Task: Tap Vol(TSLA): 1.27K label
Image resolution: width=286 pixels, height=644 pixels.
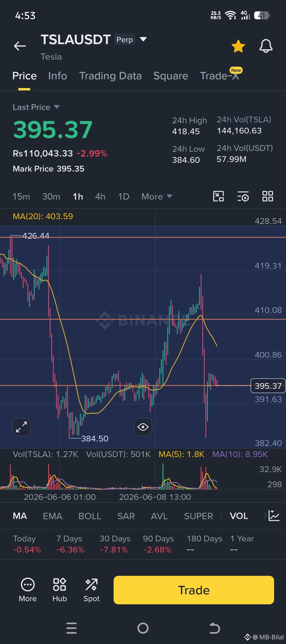Action: (x=45, y=454)
